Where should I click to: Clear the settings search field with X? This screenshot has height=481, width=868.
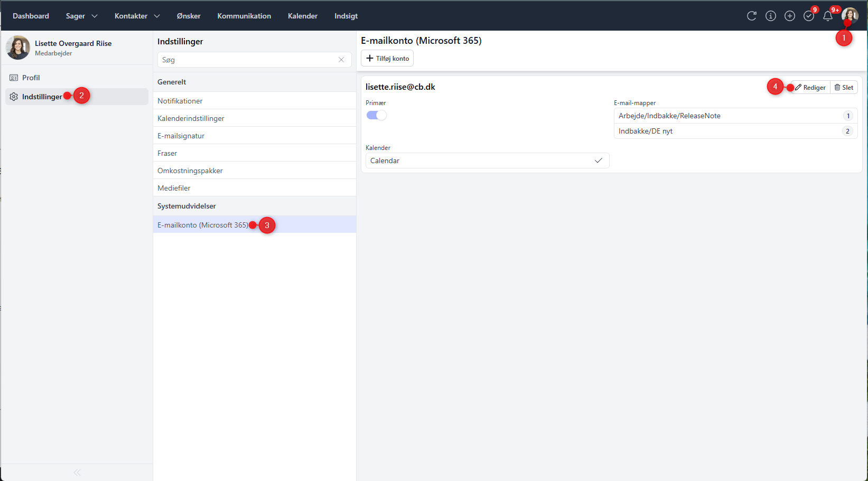click(341, 60)
